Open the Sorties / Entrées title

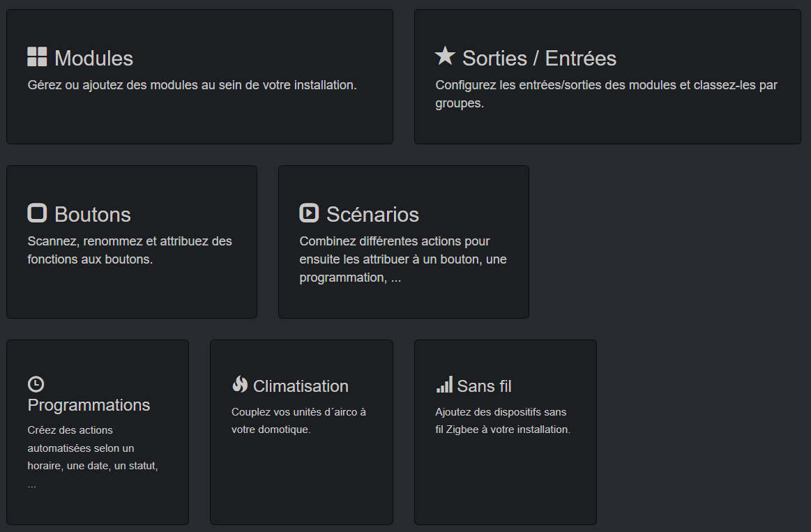pos(539,58)
